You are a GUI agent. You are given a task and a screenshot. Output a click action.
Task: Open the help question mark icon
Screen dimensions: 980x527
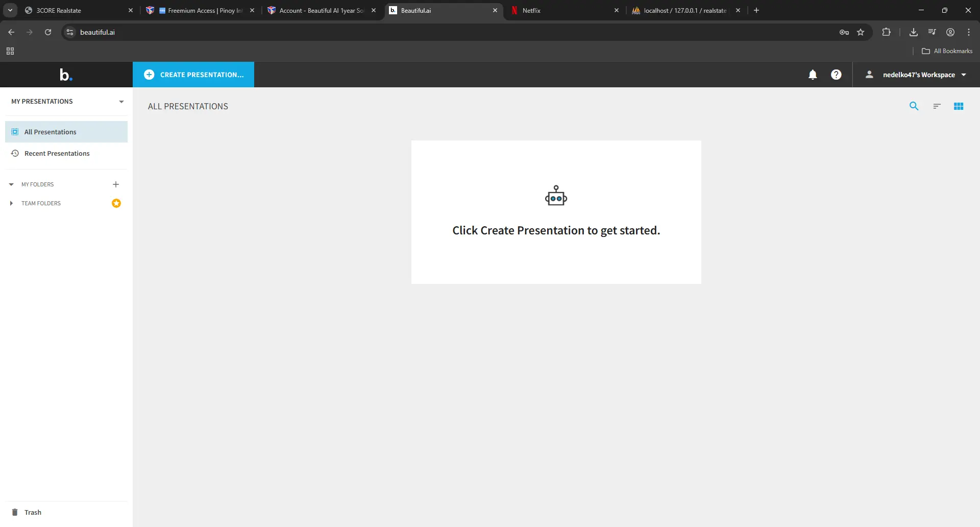point(836,75)
